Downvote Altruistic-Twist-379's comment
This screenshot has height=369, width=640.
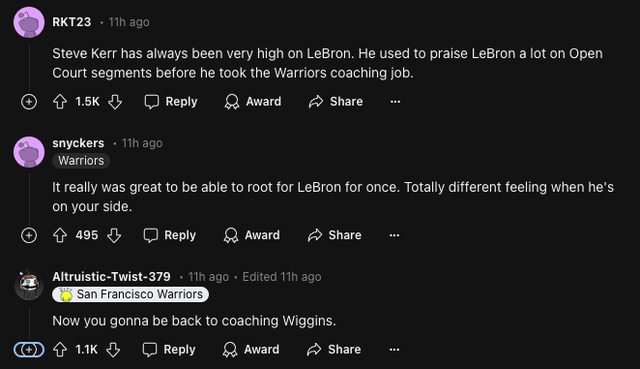pos(113,349)
